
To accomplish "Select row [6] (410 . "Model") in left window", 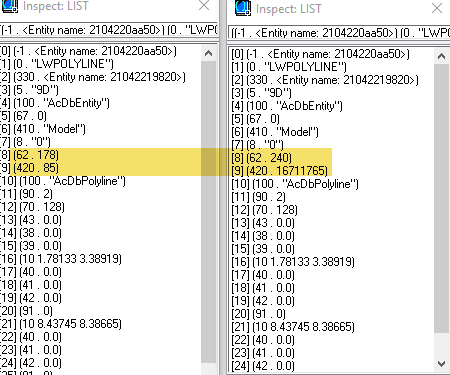I will tap(43, 129).
